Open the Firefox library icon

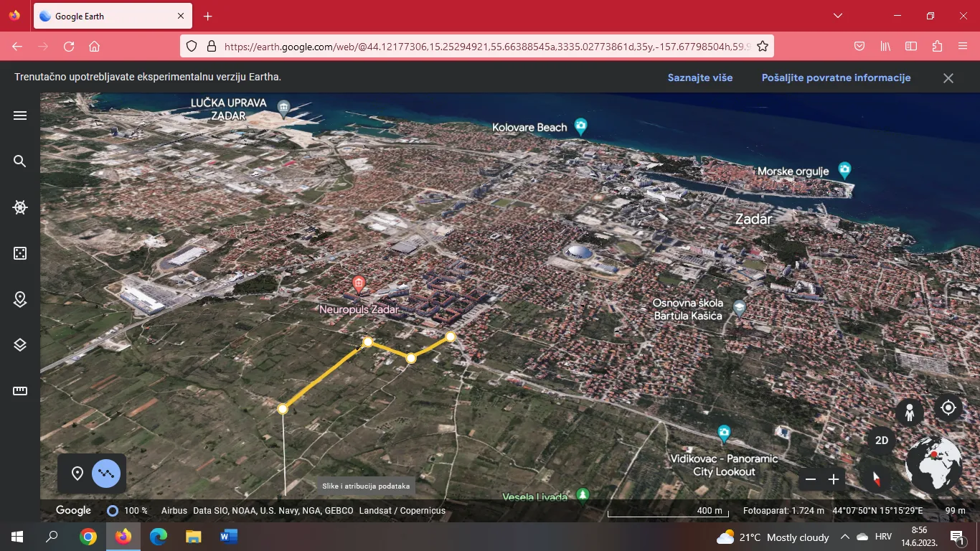(885, 47)
